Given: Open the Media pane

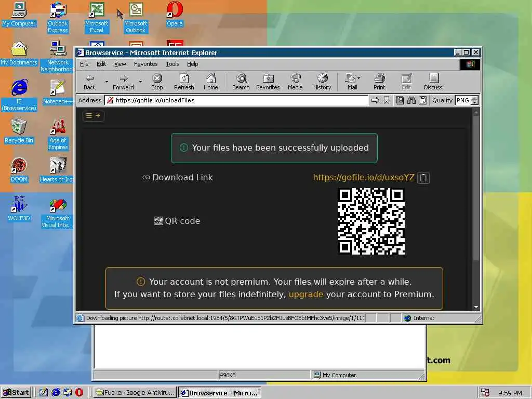Looking at the screenshot, I should [x=295, y=82].
